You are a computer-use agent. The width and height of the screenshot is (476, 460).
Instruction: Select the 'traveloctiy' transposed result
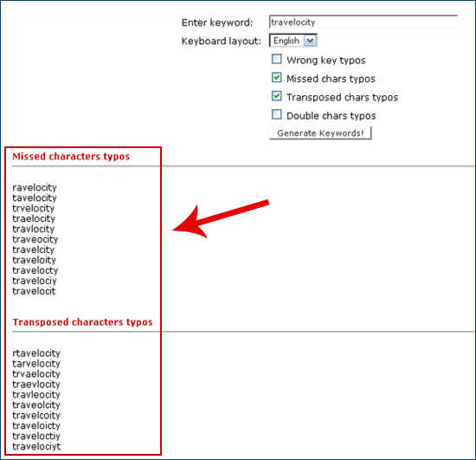click(36, 436)
